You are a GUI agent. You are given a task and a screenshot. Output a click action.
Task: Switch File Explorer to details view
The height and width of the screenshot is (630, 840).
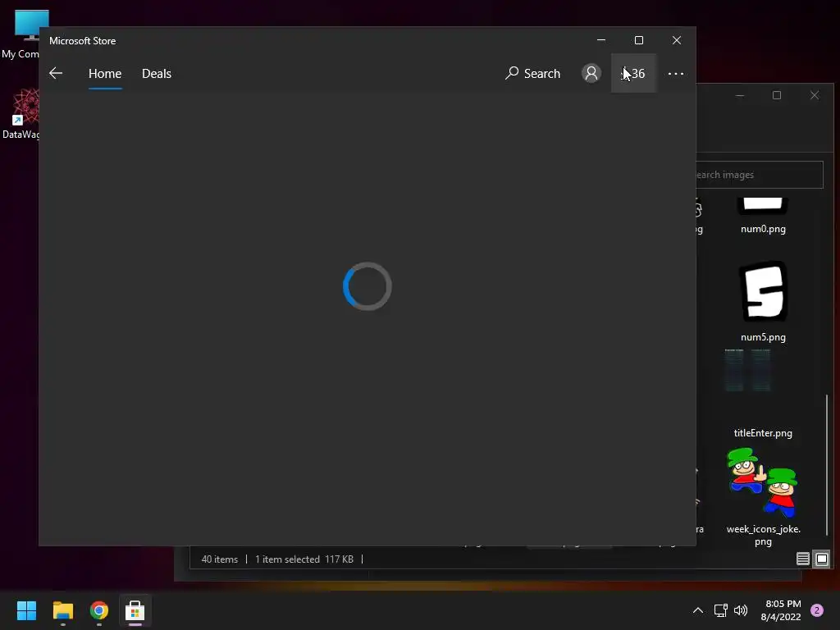[x=802, y=559]
